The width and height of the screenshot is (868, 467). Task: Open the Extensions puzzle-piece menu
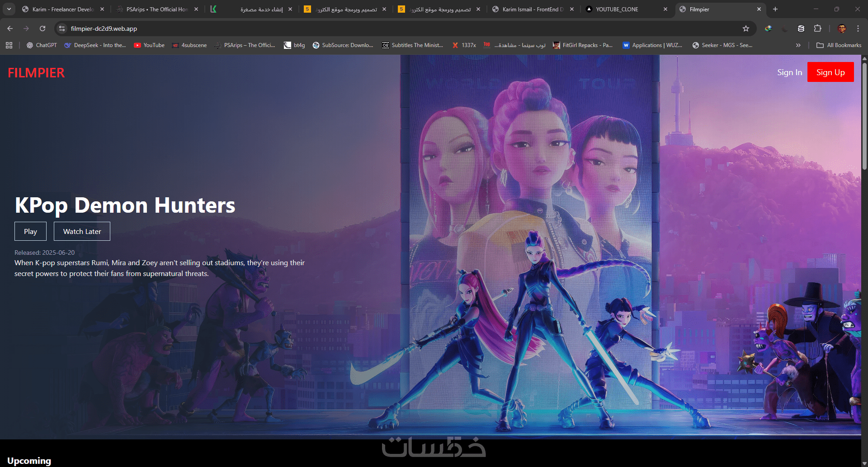point(817,29)
